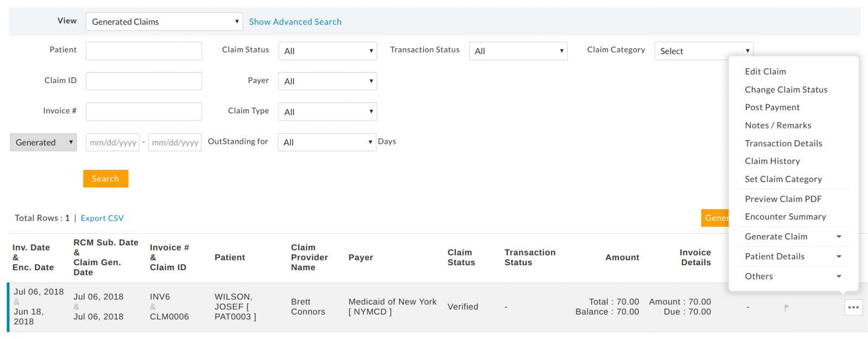868x339 pixels.
Task: Open the Claim Status dropdown
Action: 327,51
